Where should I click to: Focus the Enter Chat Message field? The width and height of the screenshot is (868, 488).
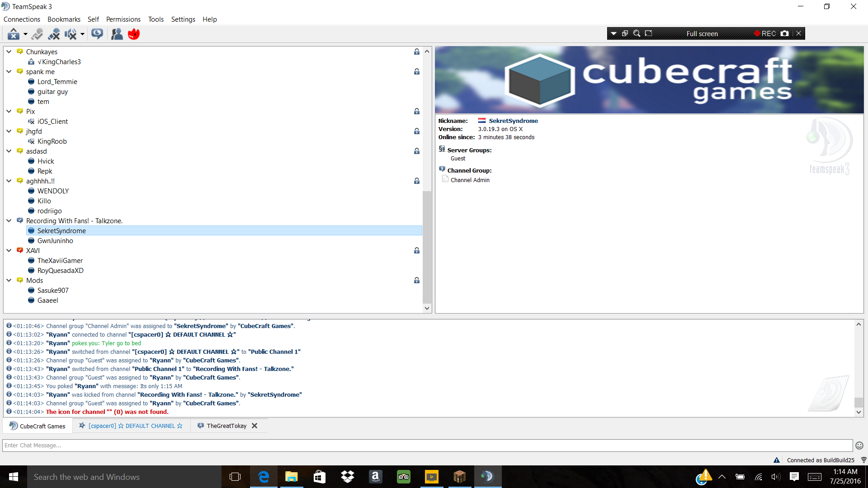click(427, 446)
